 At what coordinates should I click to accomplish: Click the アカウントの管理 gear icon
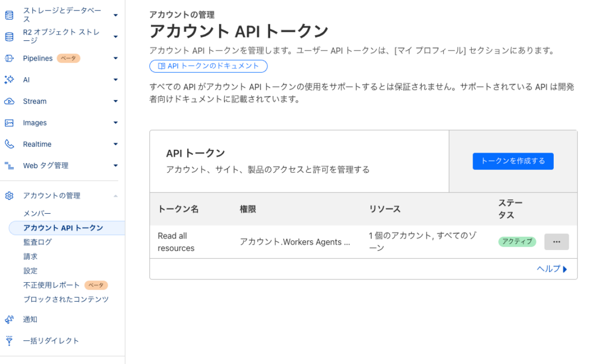point(9,196)
